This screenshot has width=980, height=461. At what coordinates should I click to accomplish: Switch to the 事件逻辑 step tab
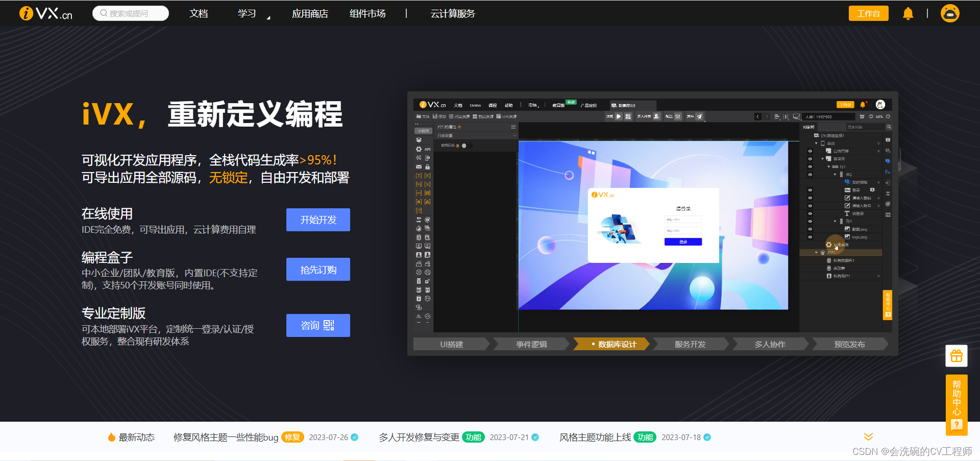(x=531, y=344)
